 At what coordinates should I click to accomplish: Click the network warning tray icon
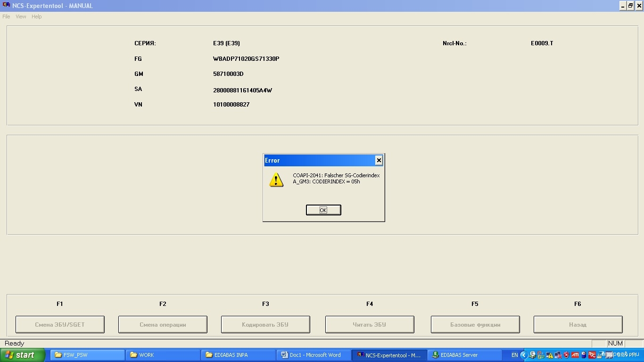549,355
